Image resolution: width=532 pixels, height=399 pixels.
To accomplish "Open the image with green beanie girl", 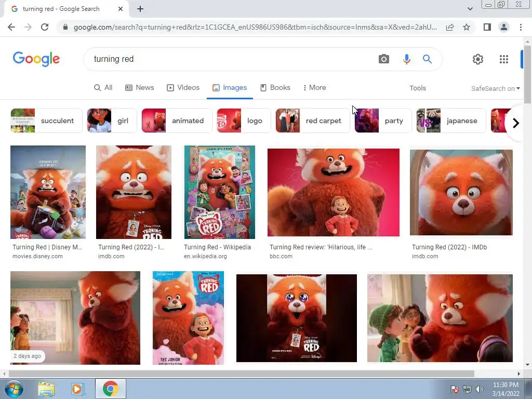I will click(x=440, y=318).
